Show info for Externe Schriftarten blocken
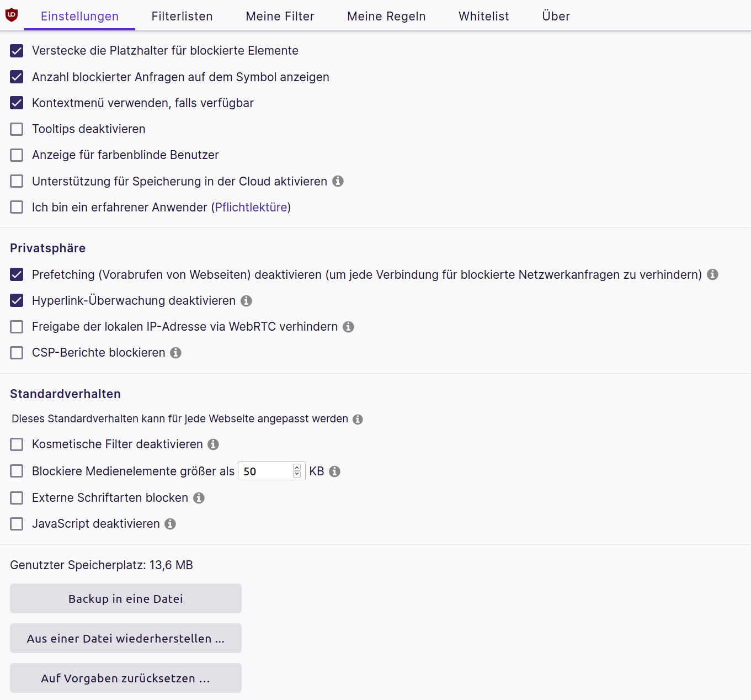 click(199, 498)
